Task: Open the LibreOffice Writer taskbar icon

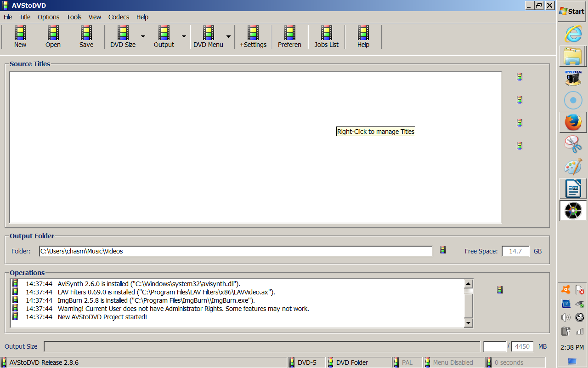Action: click(x=573, y=189)
